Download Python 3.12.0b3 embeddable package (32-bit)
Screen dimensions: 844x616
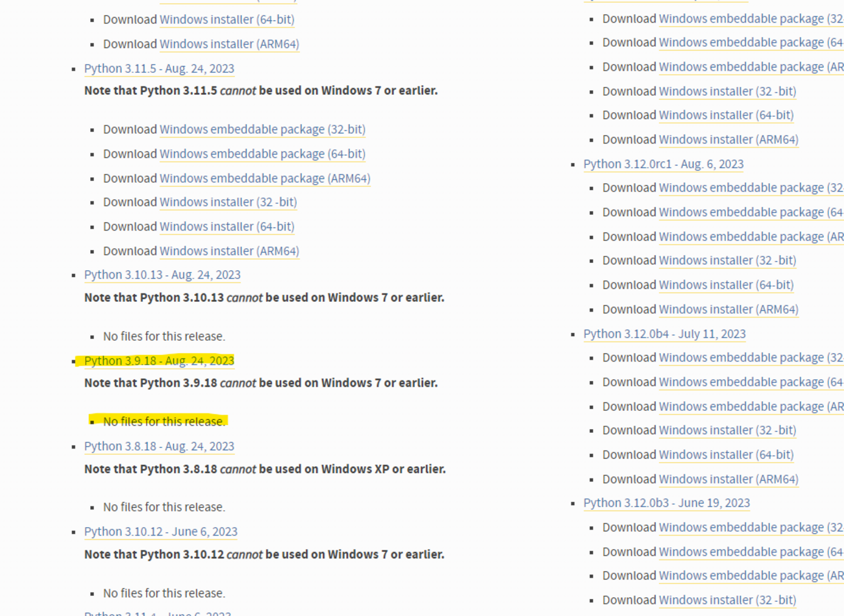coord(751,528)
